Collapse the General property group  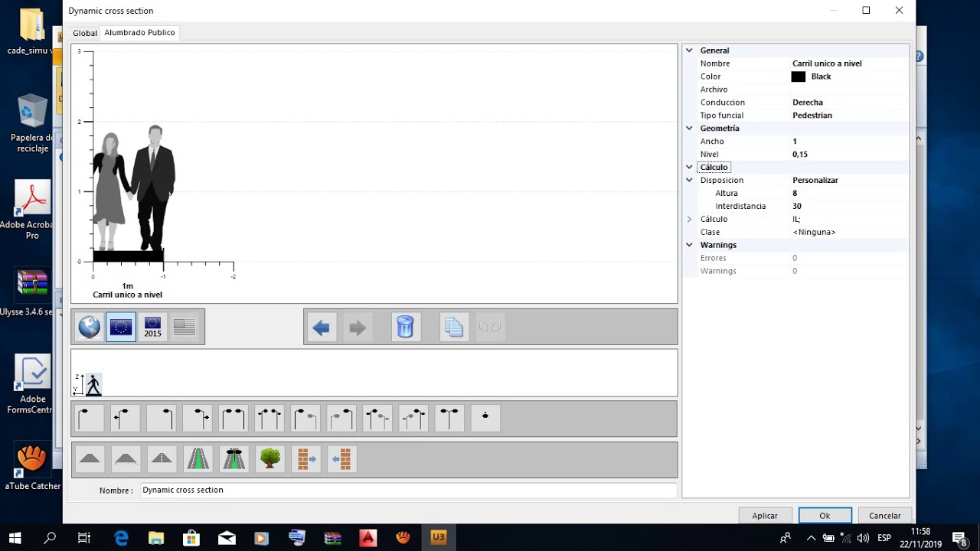(x=689, y=51)
